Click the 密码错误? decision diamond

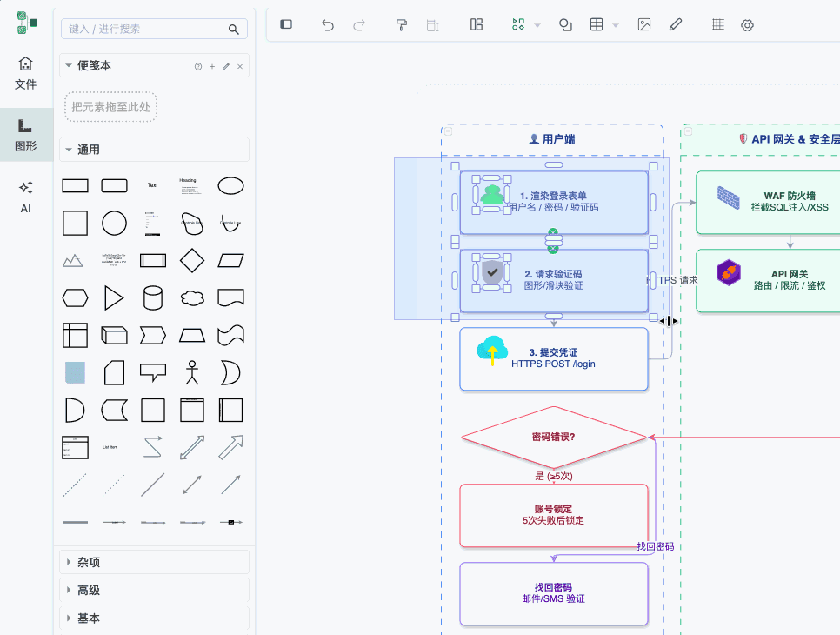[x=554, y=437]
